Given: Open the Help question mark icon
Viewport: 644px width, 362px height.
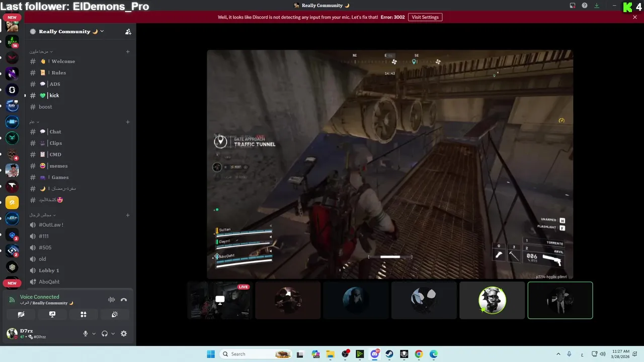Looking at the screenshot, I should pyautogui.click(x=585, y=6).
